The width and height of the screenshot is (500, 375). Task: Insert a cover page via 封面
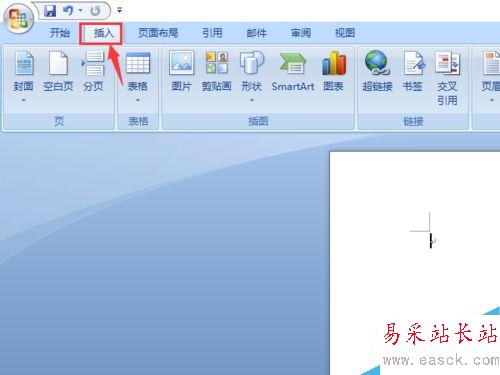(x=24, y=71)
